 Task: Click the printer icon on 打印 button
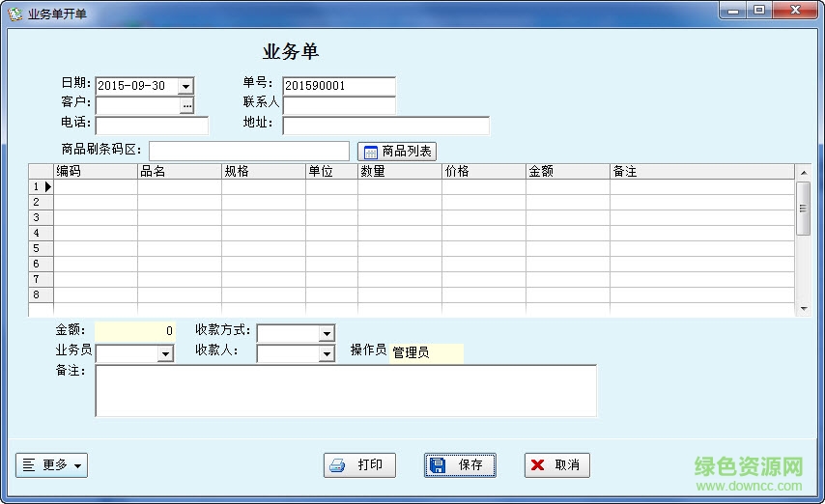(337, 465)
